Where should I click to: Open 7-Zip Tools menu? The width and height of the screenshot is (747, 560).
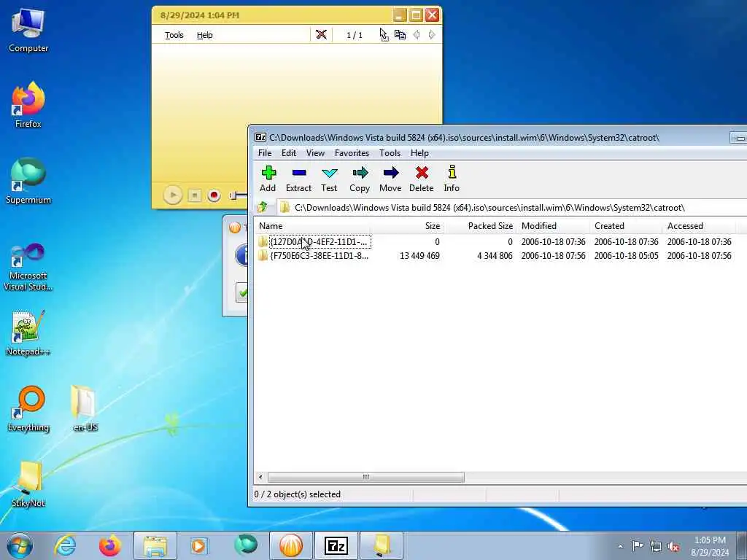[390, 153]
